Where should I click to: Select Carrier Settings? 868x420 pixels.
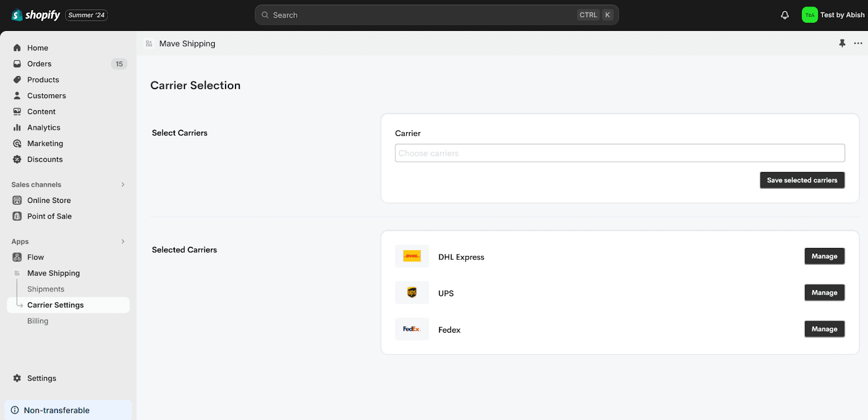68,305
